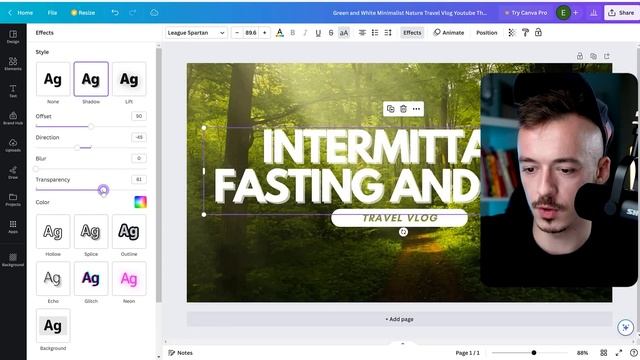The image size is (640, 360).
Task: Open the Draw tool panel
Action: click(13, 172)
